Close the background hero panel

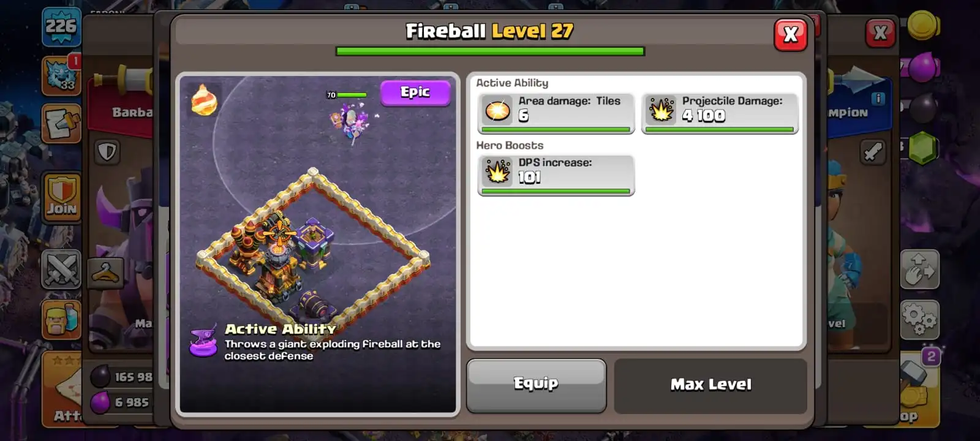tap(880, 32)
